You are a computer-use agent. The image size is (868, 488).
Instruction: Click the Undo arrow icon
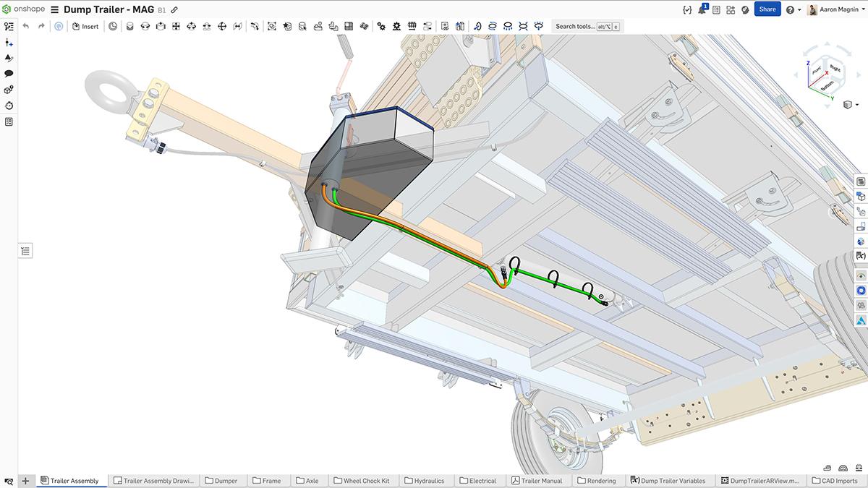(26, 25)
